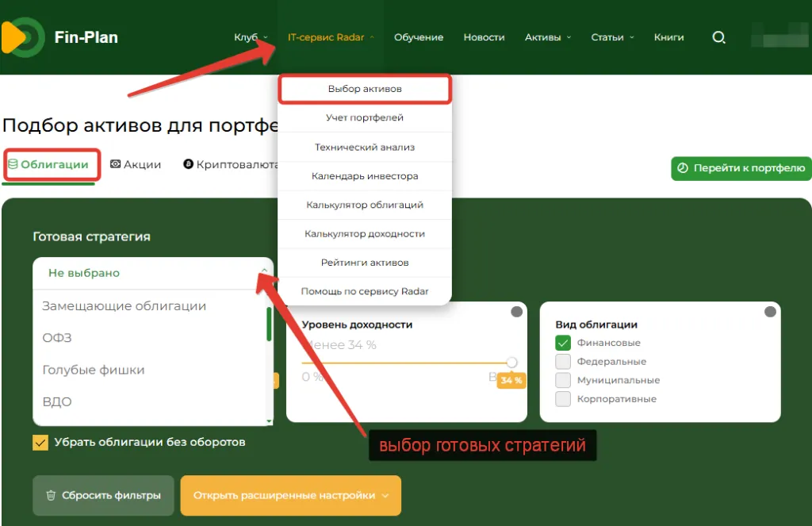812x526 pixels.
Task: Click the bond stack icon on Облигации tab
Action: (11, 164)
